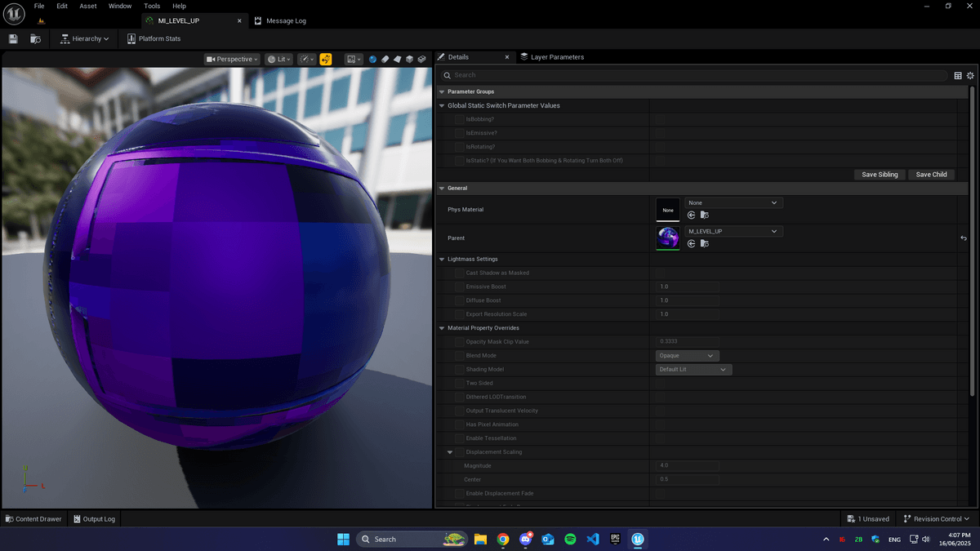This screenshot has height=551, width=980.
Task: Click the Save asset icon
Action: pyautogui.click(x=13, y=38)
